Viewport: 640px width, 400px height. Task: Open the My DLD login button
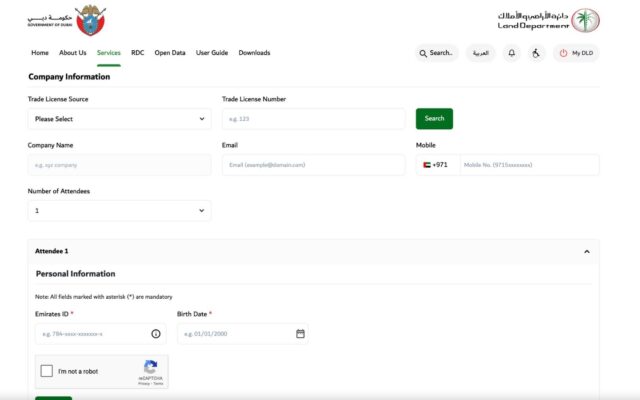tap(576, 53)
